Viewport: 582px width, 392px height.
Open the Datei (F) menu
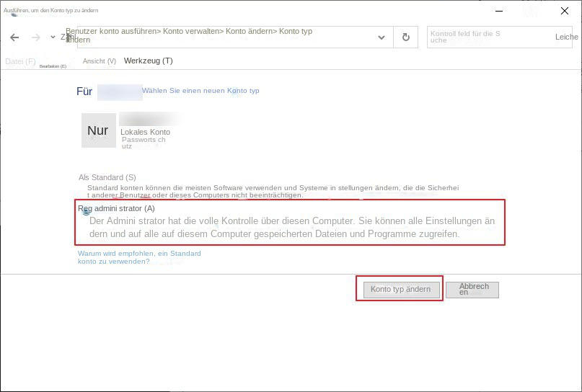20,61
